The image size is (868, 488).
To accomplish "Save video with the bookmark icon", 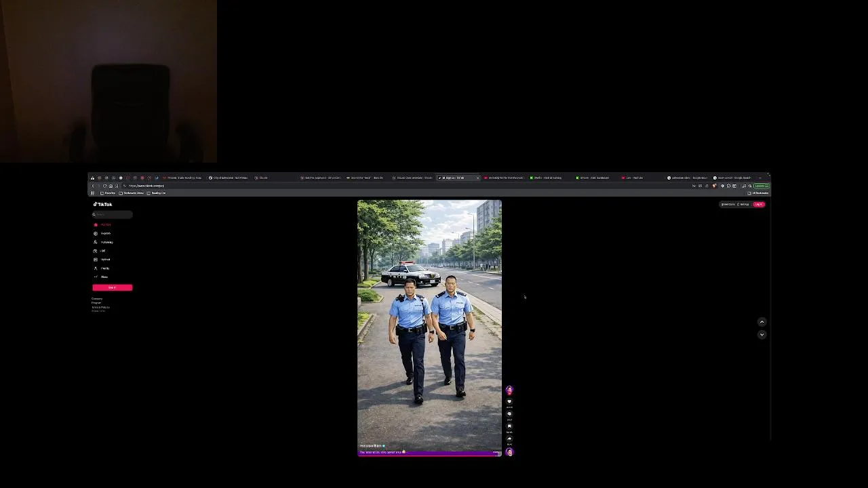I will [x=509, y=426].
